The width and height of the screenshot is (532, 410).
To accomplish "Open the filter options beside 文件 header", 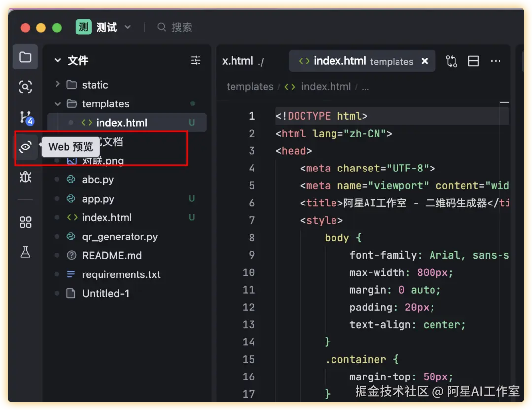I will pos(196,60).
